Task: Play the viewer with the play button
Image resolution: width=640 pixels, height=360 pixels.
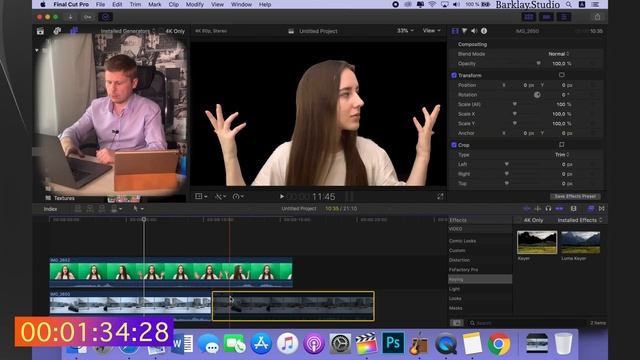Action: pyautogui.click(x=282, y=197)
